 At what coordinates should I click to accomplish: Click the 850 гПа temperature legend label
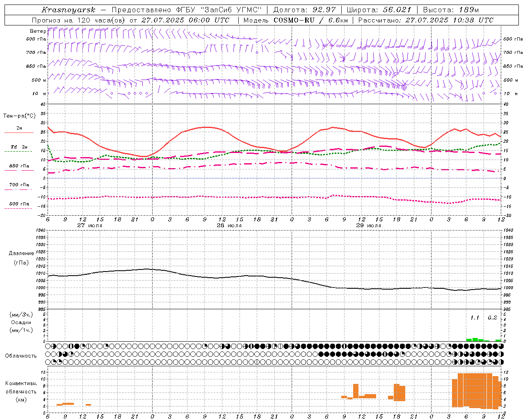pyautogui.click(x=19, y=166)
